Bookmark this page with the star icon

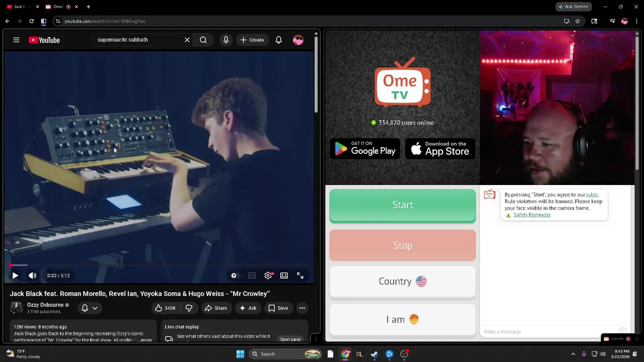point(578,21)
